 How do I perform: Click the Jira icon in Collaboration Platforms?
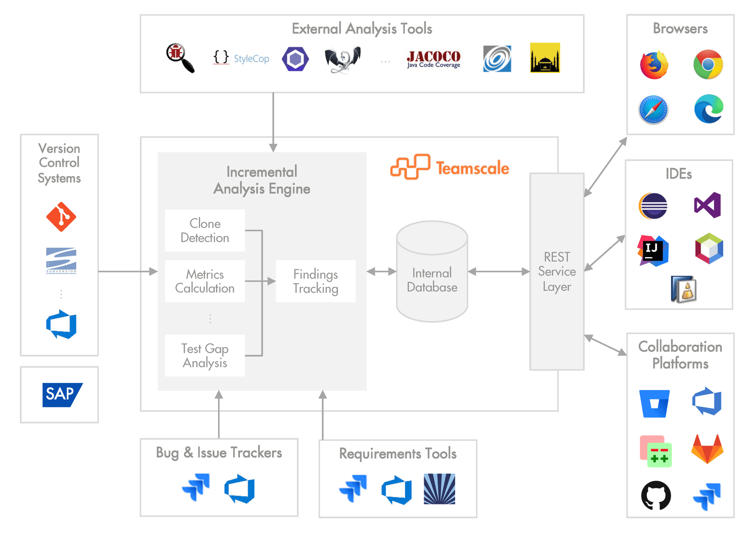pyautogui.click(x=707, y=497)
